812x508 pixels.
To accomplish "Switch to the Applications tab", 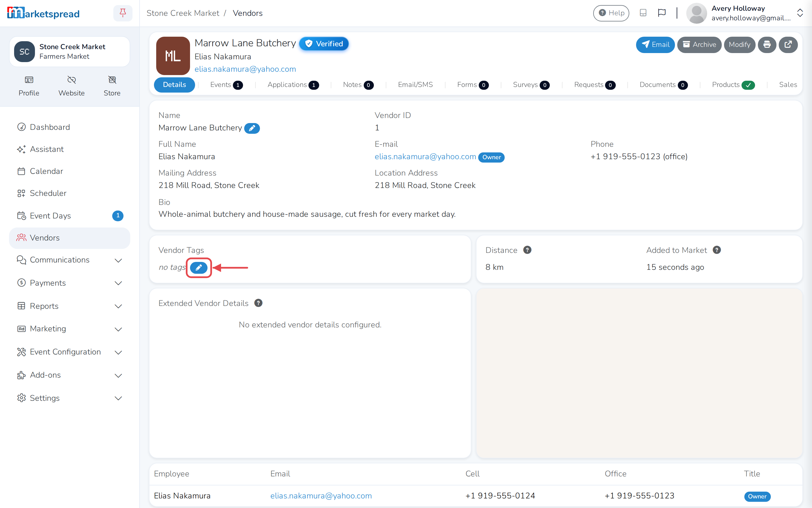I will [x=293, y=85].
